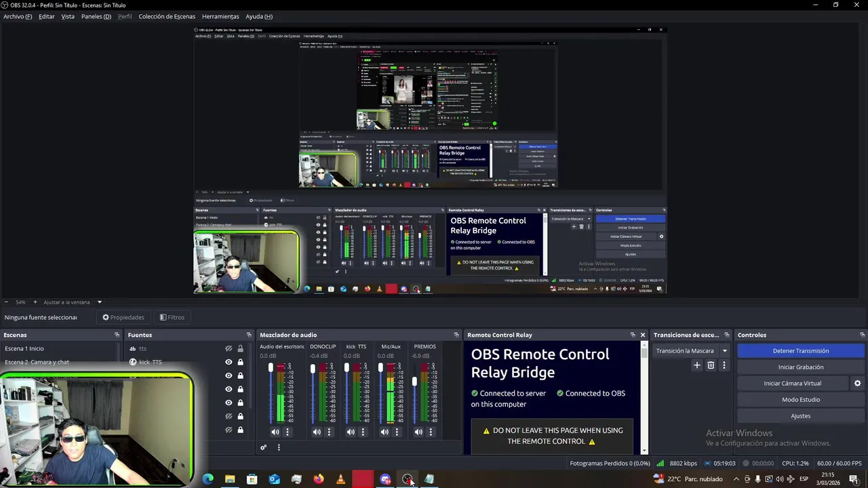Add a new scene transition with plus
Image resolution: width=868 pixels, height=488 pixels.
(696, 365)
